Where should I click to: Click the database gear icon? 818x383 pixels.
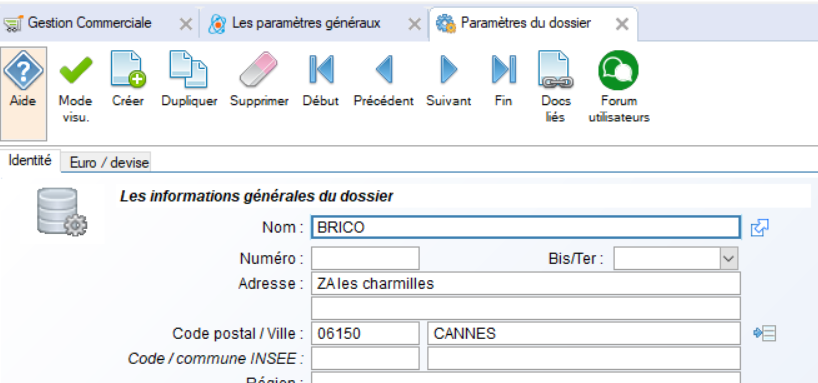pyautogui.click(x=62, y=212)
